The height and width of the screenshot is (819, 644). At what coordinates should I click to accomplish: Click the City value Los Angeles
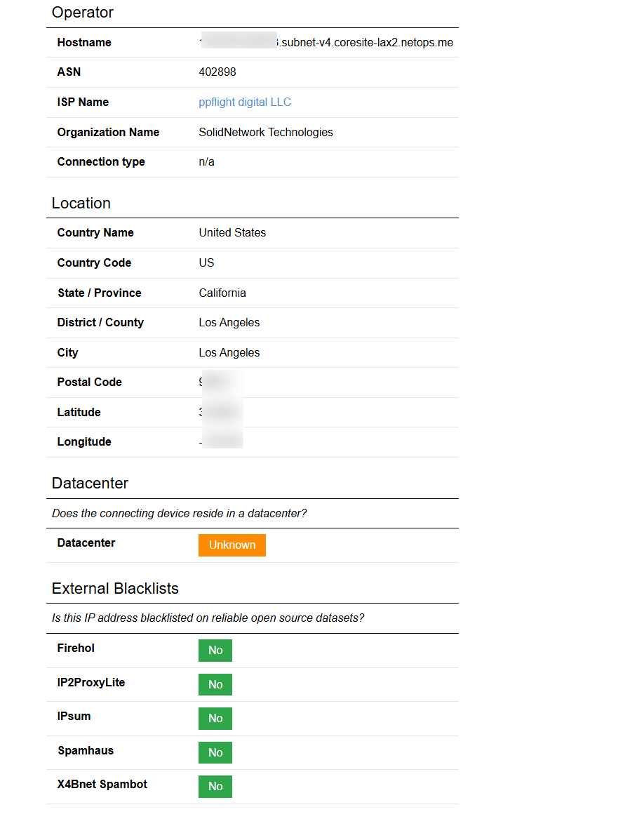[229, 353]
